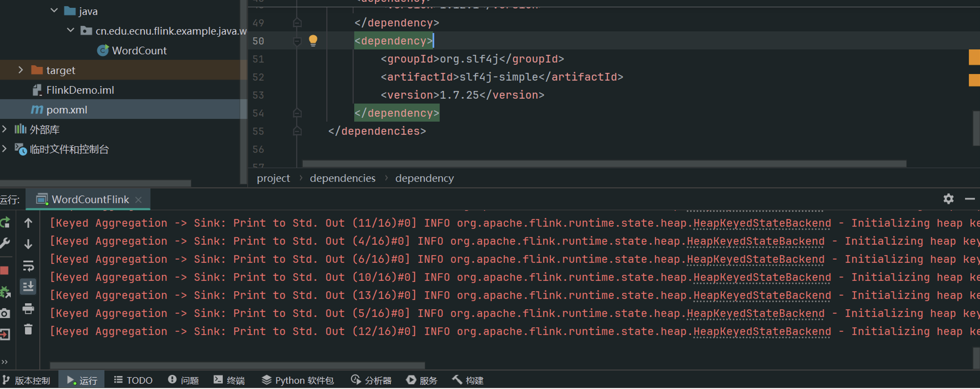Click line number 52 in gutter
980x389 pixels.
(x=258, y=77)
